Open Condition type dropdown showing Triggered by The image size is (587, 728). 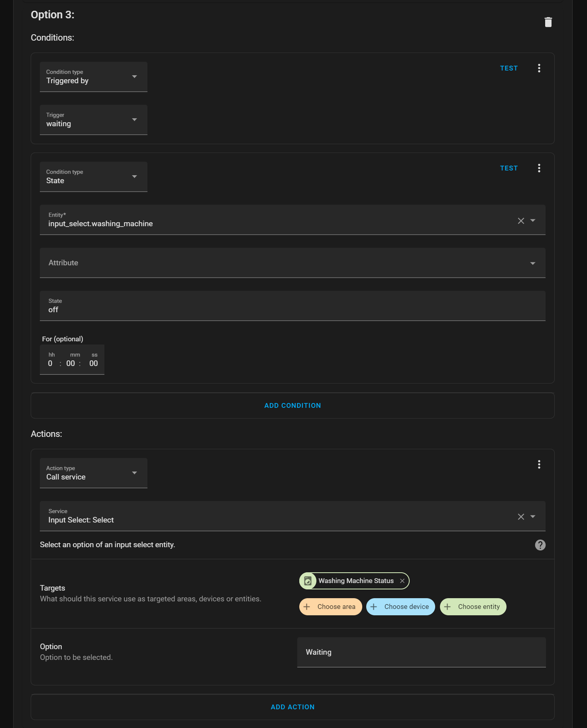pos(94,76)
